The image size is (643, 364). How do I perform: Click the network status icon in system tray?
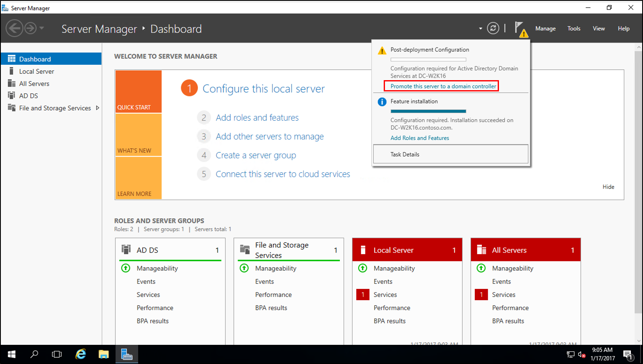tap(570, 354)
